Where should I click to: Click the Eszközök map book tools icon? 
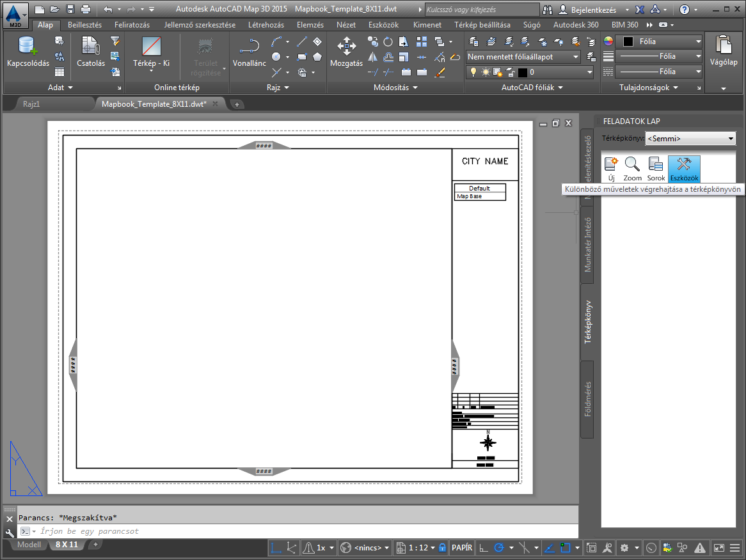tap(684, 169)
